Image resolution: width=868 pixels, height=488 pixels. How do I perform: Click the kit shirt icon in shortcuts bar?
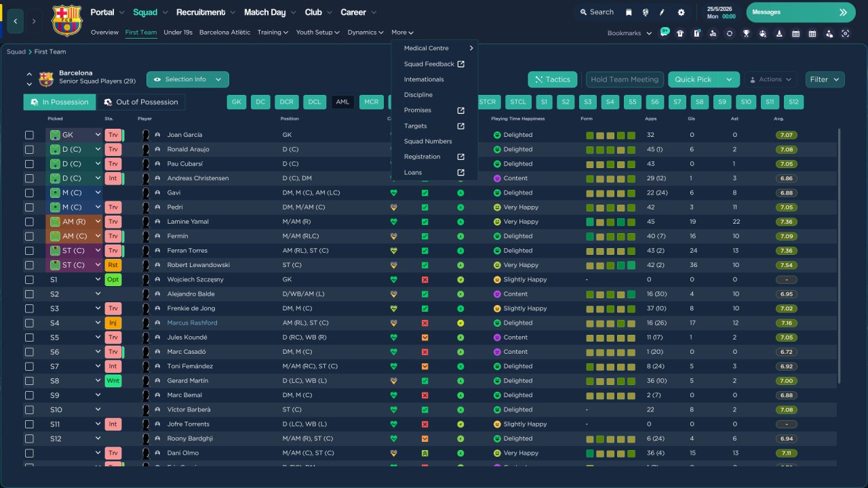tap(680, 33)
